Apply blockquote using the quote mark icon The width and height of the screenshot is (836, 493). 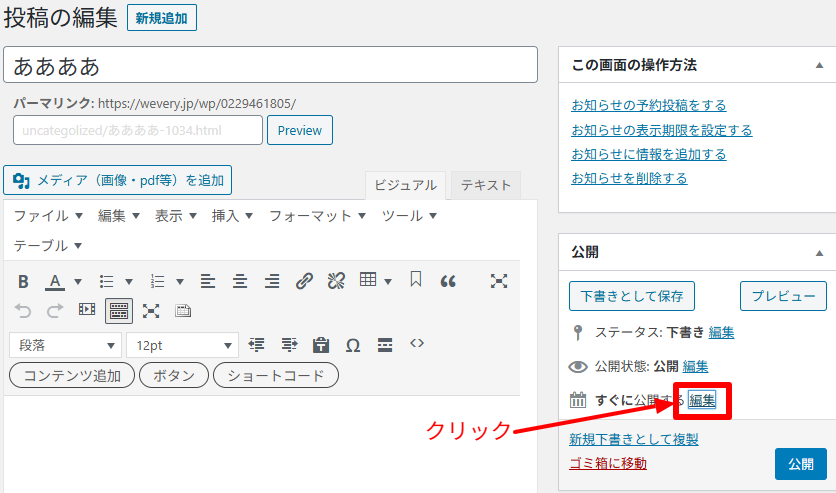pyautogui.click(x=448, y=281)
